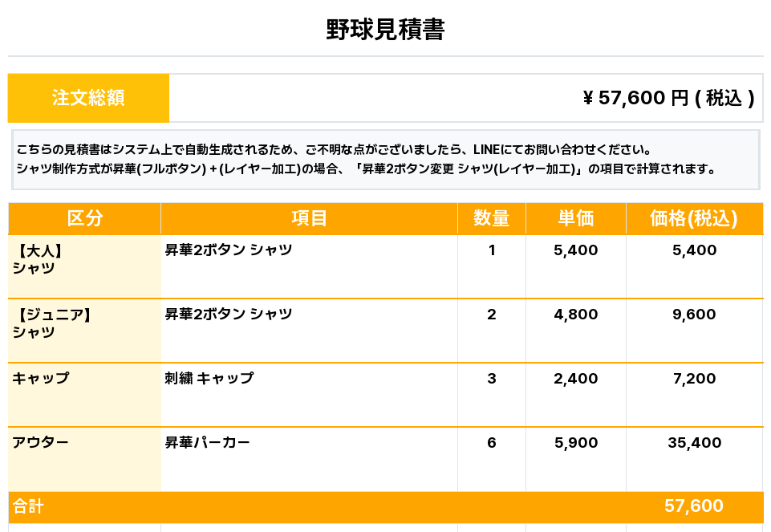The image size is (771, 532).
Task: Click the 価格(税込) column header
Action: click(694, 218)
